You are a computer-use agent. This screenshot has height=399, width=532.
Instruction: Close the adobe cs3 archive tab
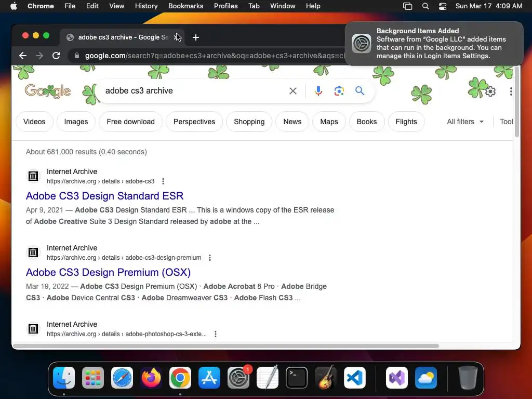pos(177,37)
